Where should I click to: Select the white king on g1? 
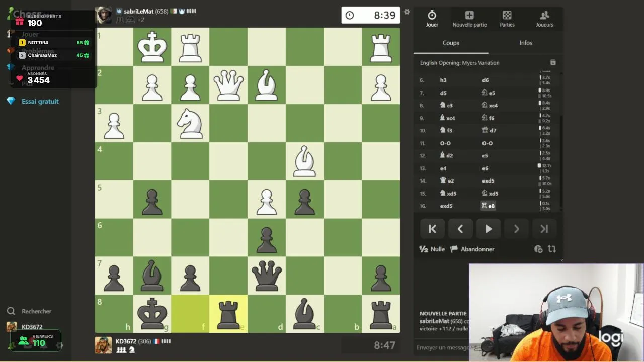(152, 47)
